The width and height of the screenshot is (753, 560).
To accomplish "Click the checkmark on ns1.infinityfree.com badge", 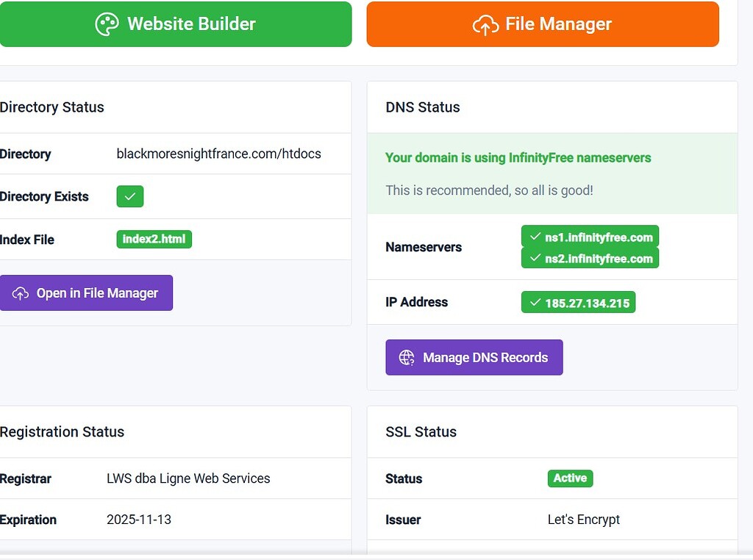I will click(535, 237).
